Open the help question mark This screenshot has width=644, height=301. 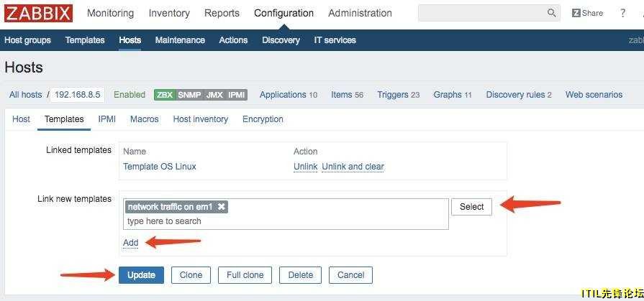(x=622, y=13)
